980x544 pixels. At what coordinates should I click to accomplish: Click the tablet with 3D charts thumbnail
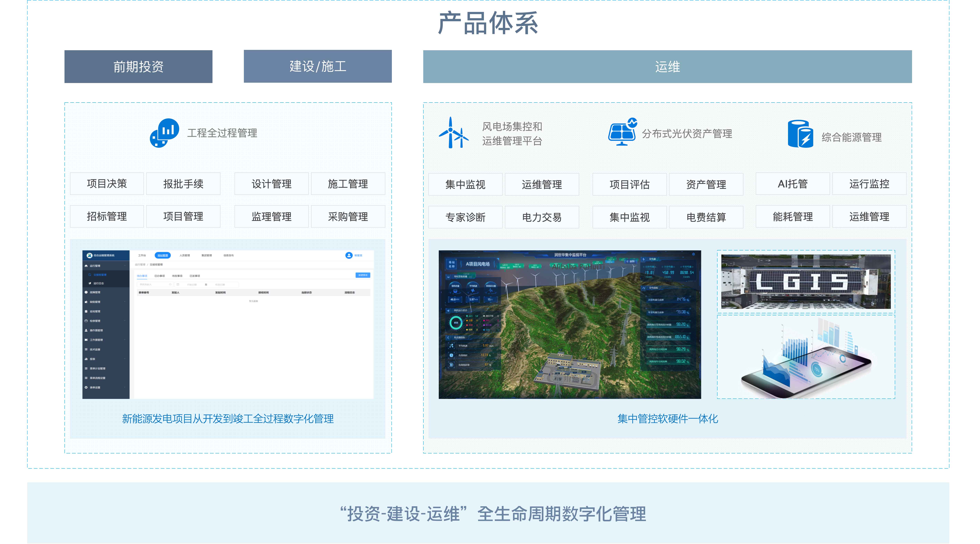(x=806, y=357)
